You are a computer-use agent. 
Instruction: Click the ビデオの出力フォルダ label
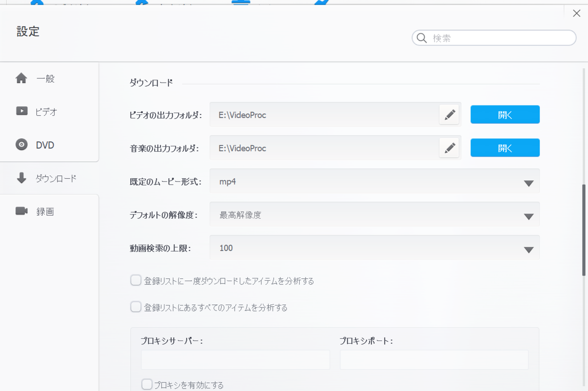tap(166, 115)
